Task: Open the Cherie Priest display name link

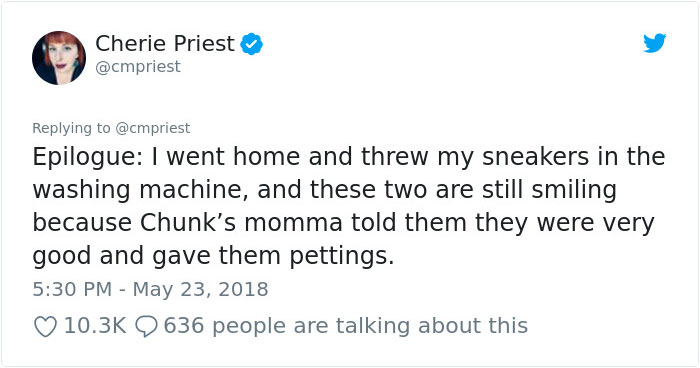Action: point(165,43)
